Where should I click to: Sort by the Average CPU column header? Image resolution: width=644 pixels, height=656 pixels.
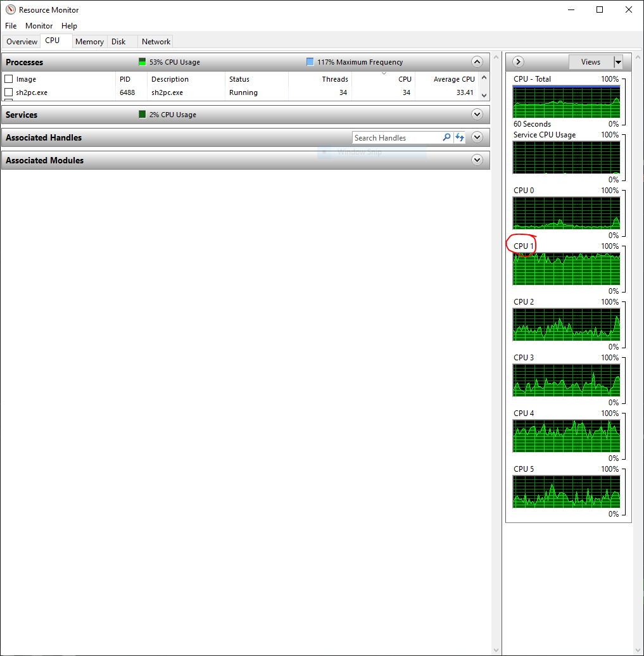pos(446,79)
